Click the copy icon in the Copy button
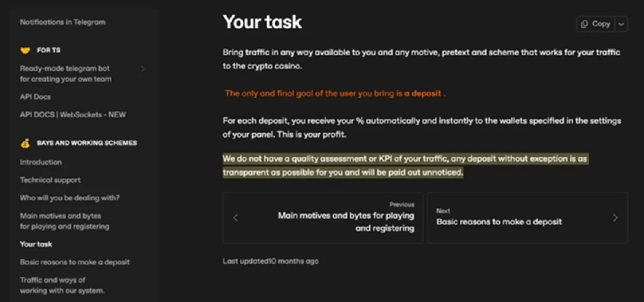Viewport: 644px width, 302px height. 585,24
